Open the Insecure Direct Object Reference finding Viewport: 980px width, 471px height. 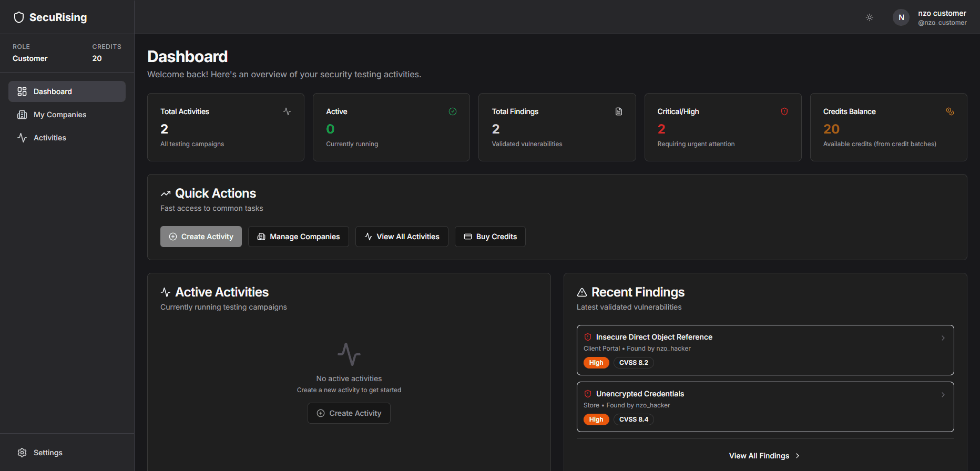tap(765, 350)
